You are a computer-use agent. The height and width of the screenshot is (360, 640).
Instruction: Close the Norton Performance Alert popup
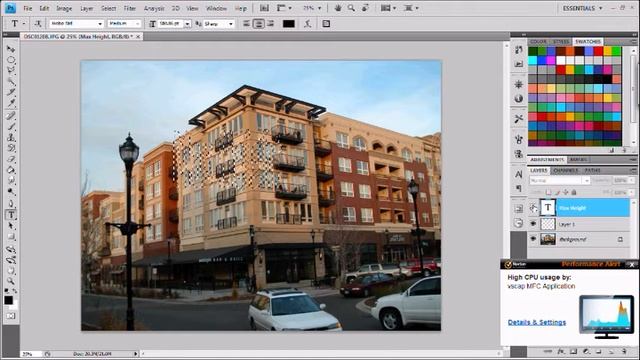click(632, 264)
